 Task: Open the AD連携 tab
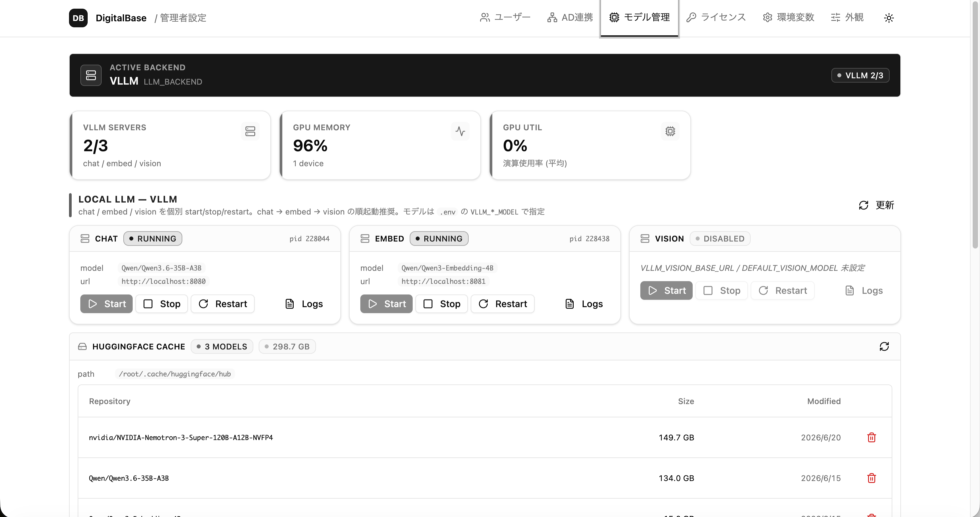pyautogui.click(x=570, y=17)
